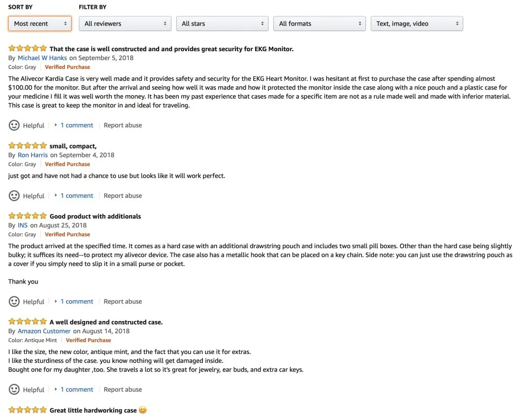Click 'Report abuse' under the INS review

click(x=123, y=302)
